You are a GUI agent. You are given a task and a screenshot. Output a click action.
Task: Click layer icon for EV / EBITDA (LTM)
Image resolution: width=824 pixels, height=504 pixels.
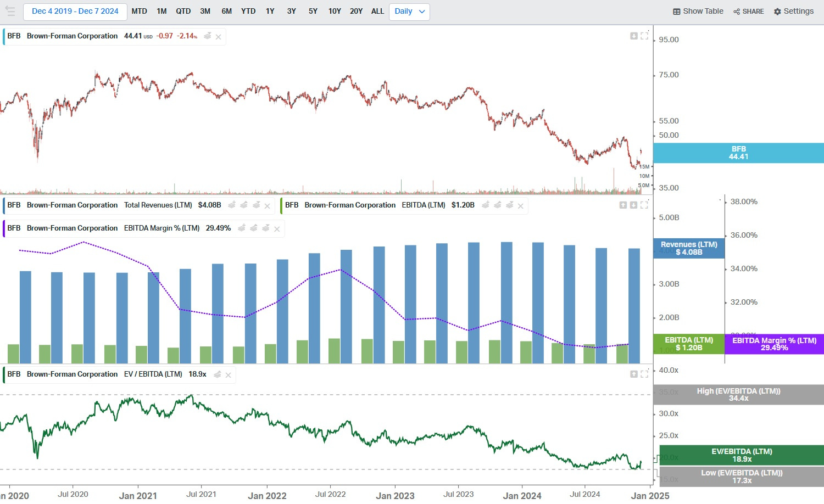pyautogui.click(x=218, y=374)
